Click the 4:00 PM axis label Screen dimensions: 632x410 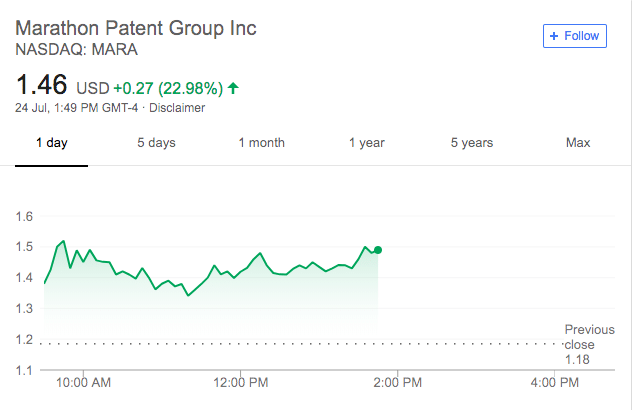[555, 382]
